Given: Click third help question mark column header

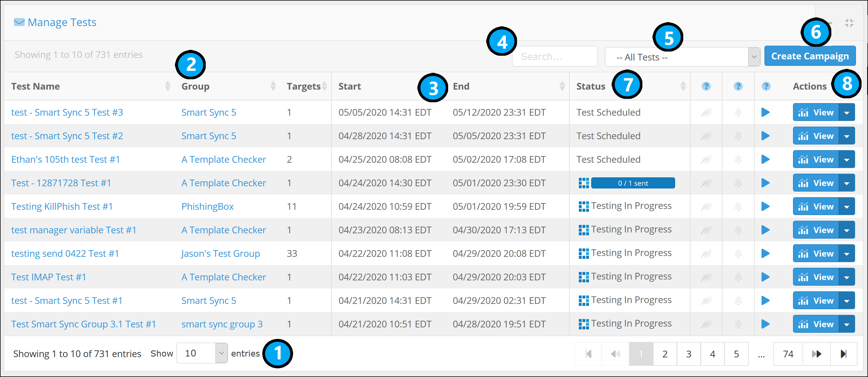Looking at the screenshot, I should pos(766,86).
